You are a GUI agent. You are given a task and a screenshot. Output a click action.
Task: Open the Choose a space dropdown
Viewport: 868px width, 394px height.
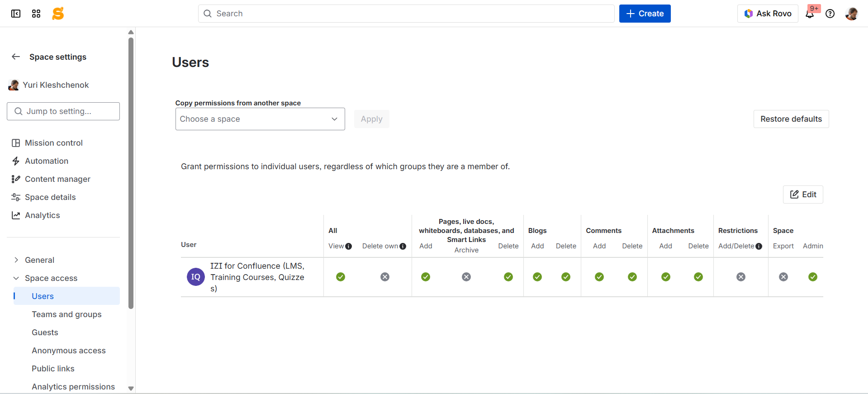[x=260, y=119]
